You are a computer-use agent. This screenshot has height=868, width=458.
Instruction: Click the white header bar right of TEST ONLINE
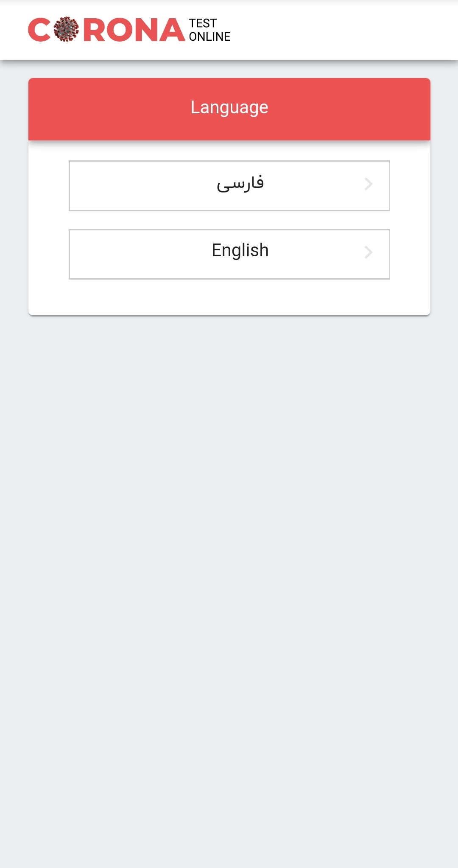[x=343, y=30]
